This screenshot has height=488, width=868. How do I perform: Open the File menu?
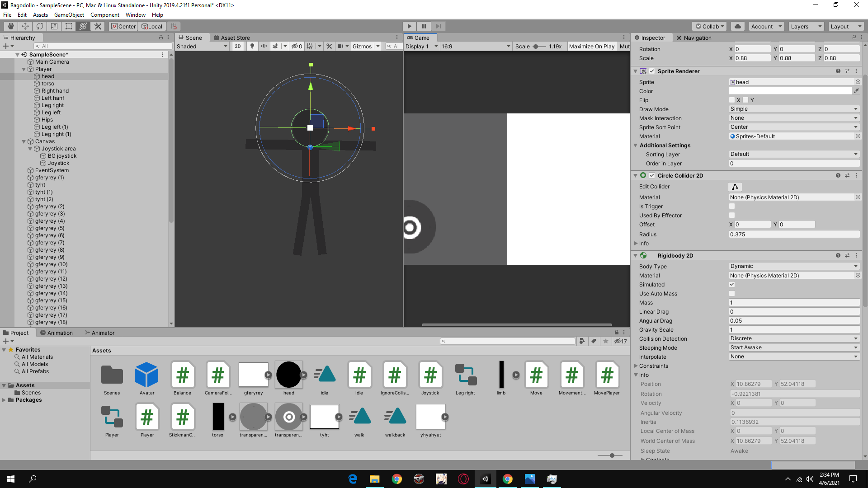[x=7, y=15]
